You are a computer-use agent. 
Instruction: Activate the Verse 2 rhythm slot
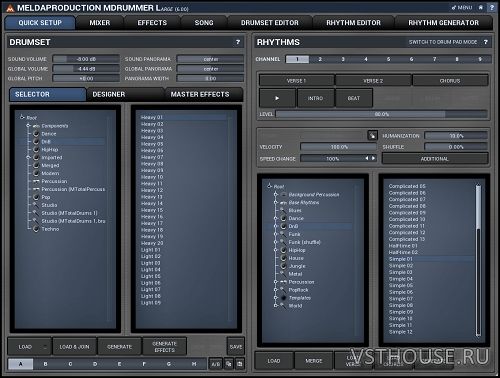click(x=373, y=81)
